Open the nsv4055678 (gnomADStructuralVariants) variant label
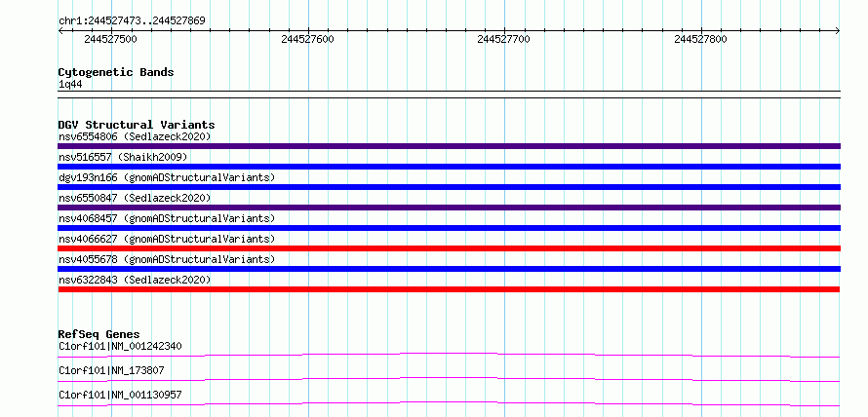The image size is (868, 417). (x=167, y=259)
